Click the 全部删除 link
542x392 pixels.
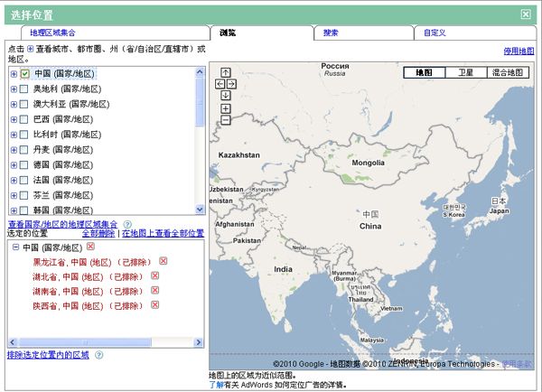click(98, 233)
